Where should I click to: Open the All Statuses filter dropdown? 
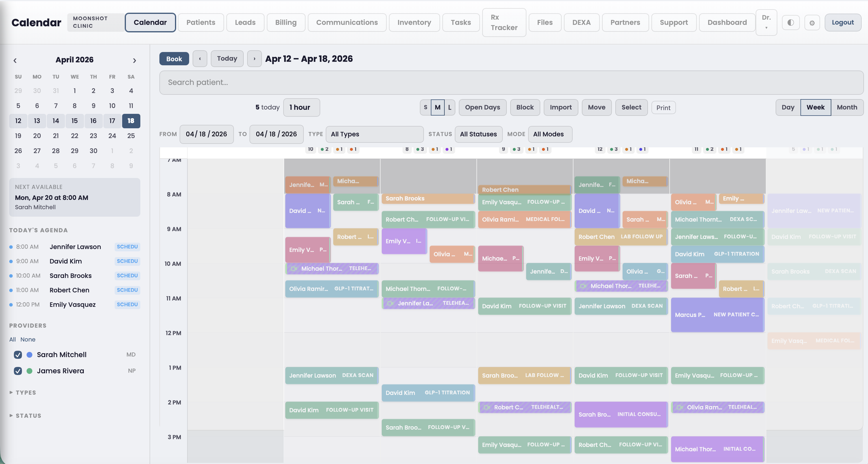[x=478, y=134]
